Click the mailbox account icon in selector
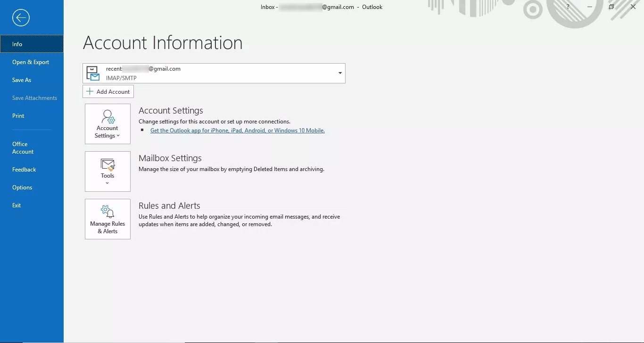Viewport: 644px width, 343px height. [x=93, y=73]
